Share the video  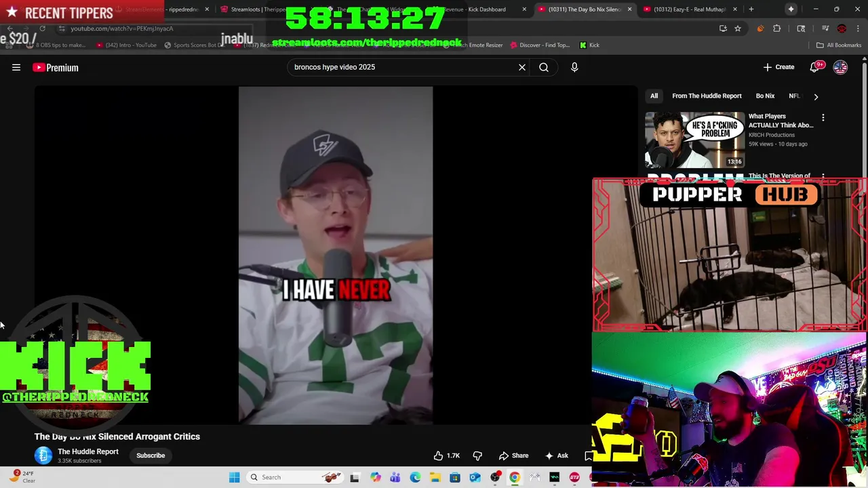tap(513, 455)
